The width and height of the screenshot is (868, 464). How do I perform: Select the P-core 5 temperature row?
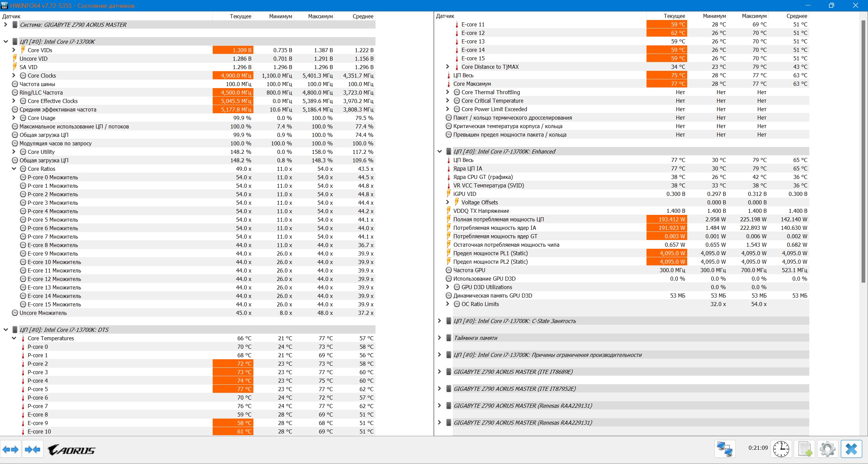(38, 389)
